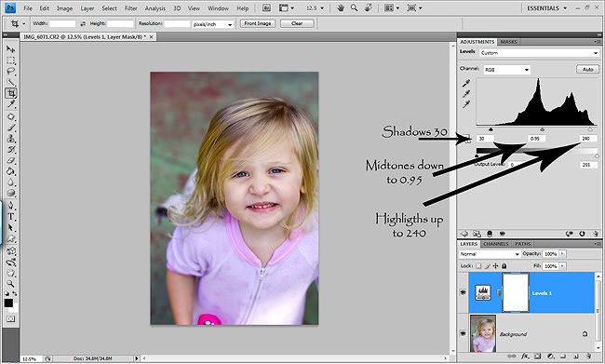
Task: Click the Auto levels button
Action: (x=587, y=70)
